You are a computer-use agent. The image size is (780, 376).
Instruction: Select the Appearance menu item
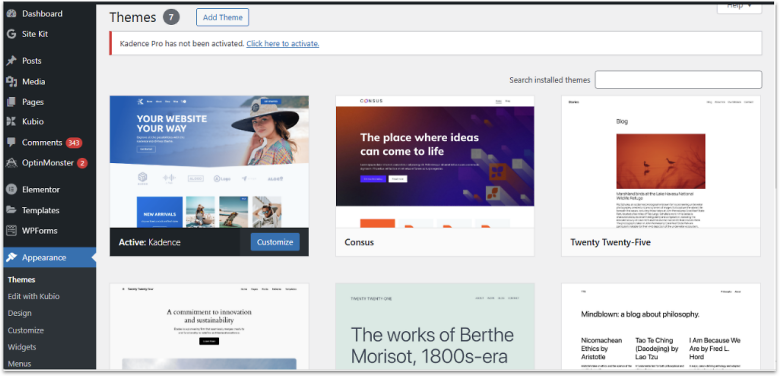tap(49, 258)
